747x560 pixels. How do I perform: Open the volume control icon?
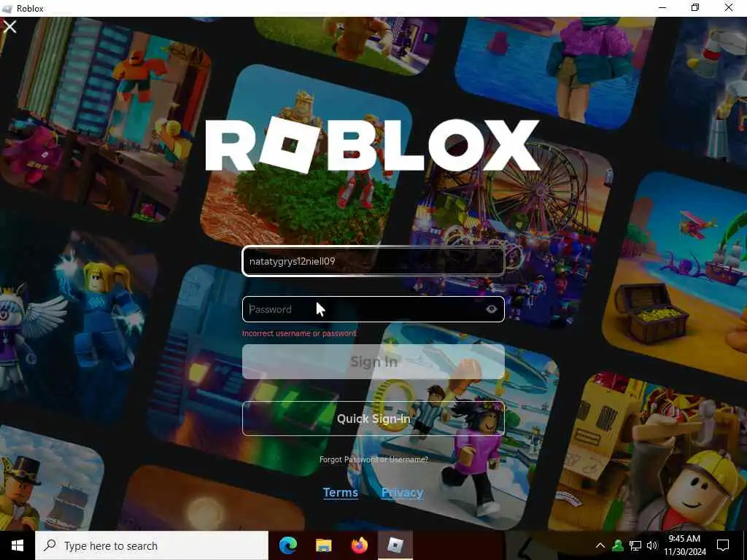(651, 545)
